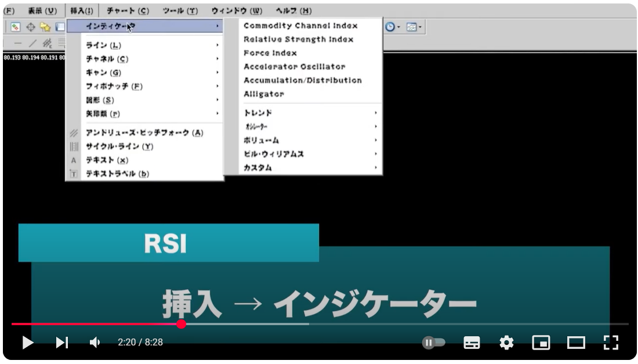Viewport: 638px width, 364px height.
Task: Choose Force Index indicator
Action: 270,53
